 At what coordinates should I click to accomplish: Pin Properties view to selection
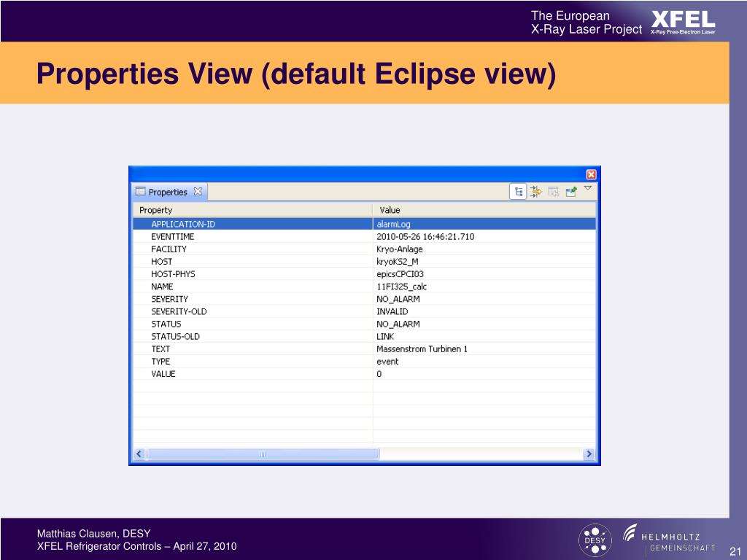[570, 192]
